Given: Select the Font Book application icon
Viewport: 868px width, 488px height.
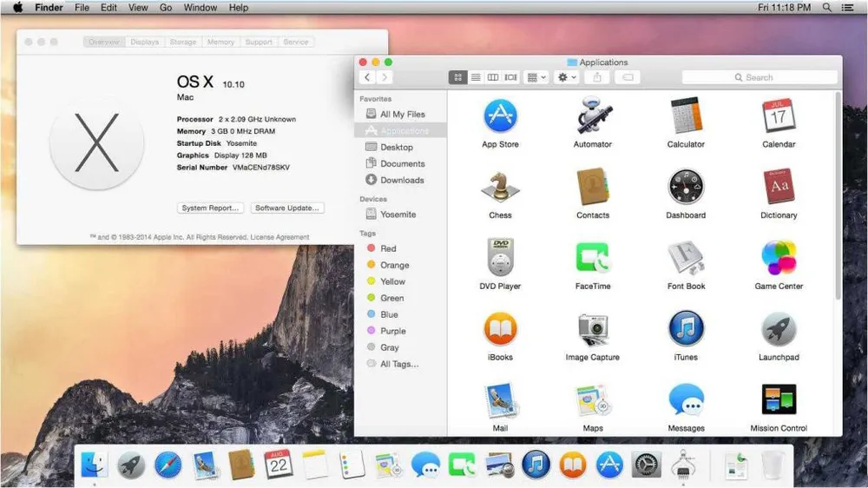Looking at the screenshot, I should (686, 259).
